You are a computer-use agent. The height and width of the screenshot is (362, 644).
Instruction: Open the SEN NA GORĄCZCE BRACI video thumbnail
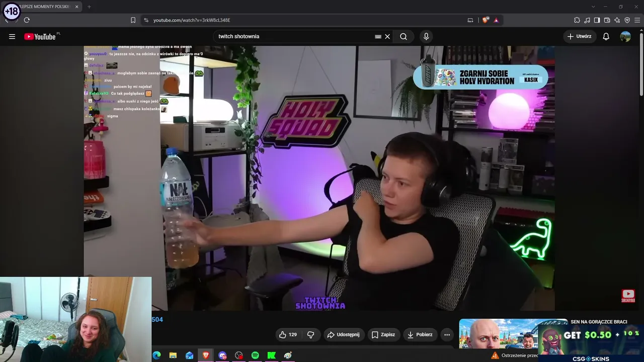tap(513, 334)
